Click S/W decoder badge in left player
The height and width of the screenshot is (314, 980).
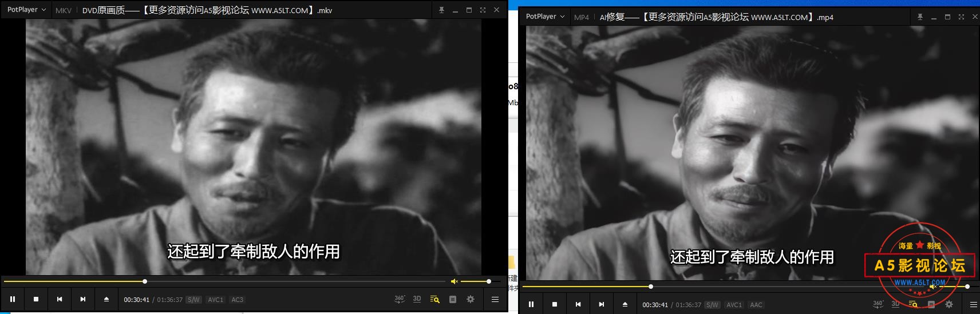pyautogui.click(x=193, y=300)
